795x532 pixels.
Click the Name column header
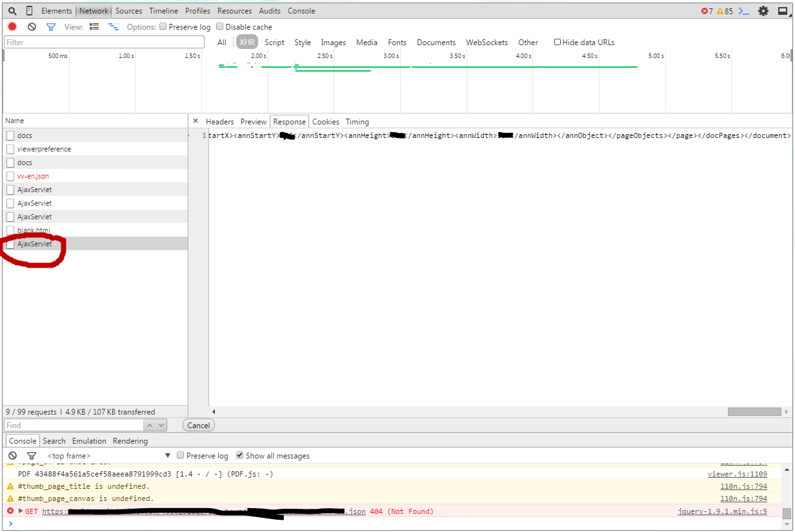point(96,121)
